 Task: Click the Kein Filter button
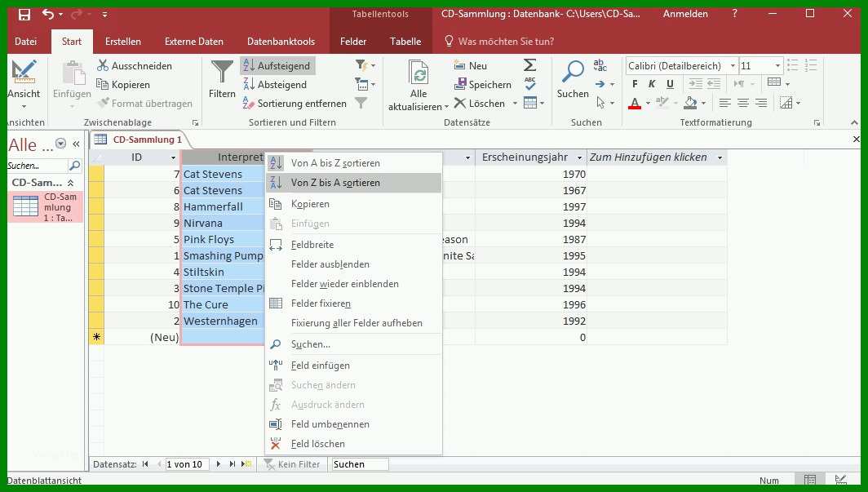pyautogui.click(x=292, y=464)
